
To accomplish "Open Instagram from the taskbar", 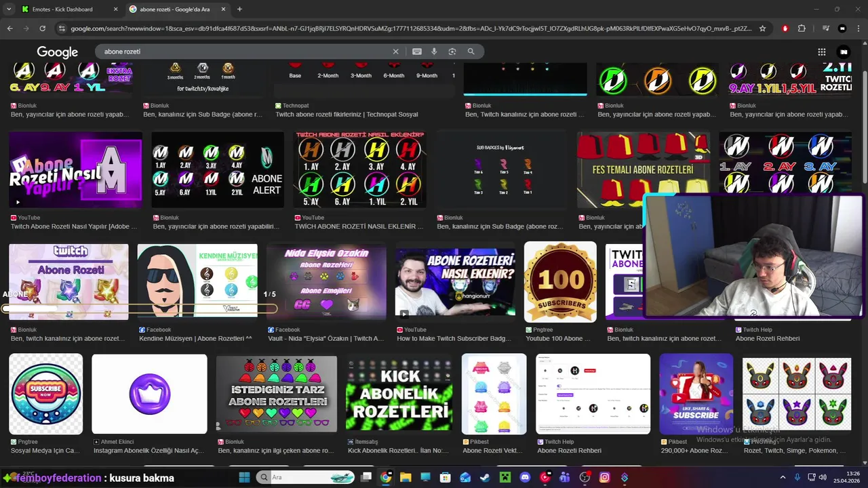I will (604, 477).
